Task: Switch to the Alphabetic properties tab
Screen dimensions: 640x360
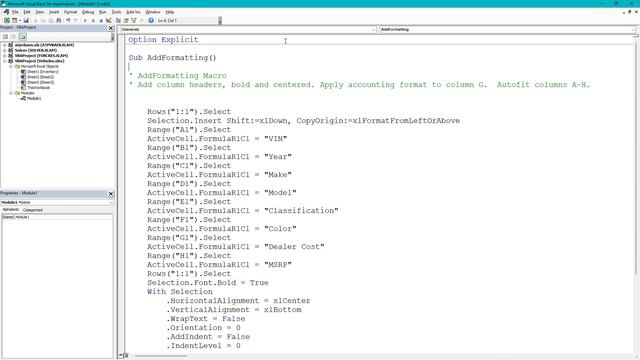Action: pyautogui.click(x=11, y=209)
